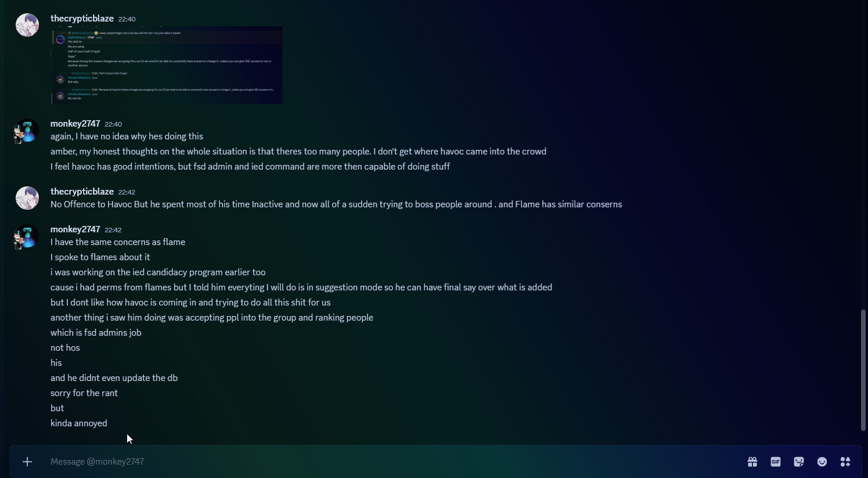Select the 'sorry for the rant' message
The width and height of the screenshot is (868, 478).
(84, 393)
